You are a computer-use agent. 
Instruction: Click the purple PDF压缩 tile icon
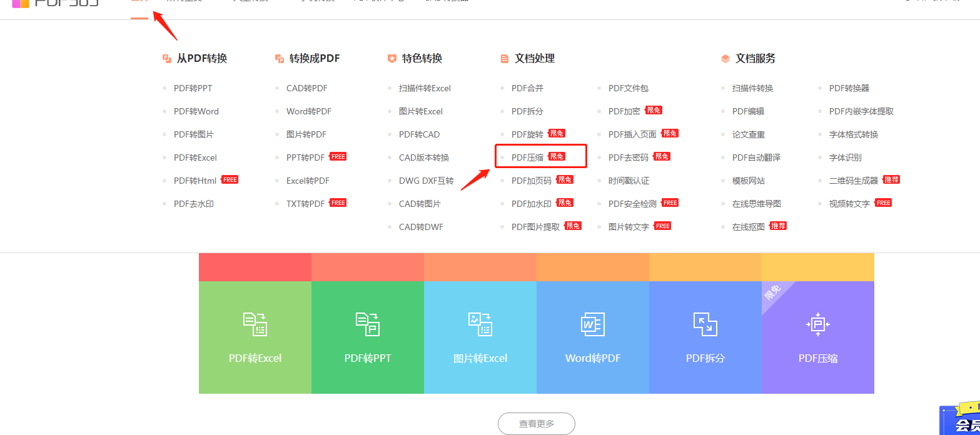tap(817, 324)
